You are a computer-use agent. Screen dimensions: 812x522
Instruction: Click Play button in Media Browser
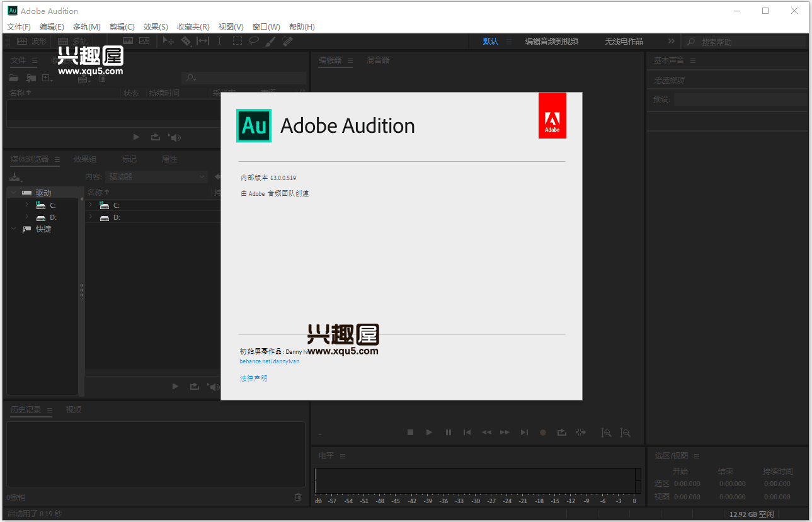pos(175,386)
